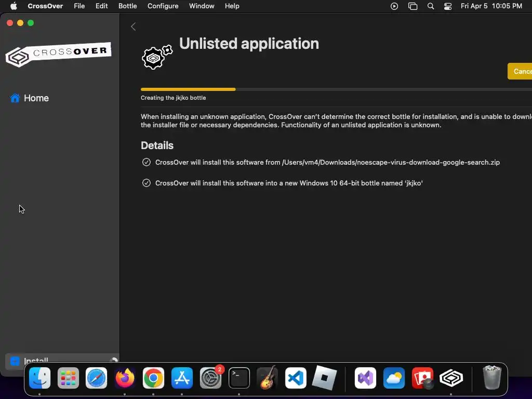Open App Store from the Dock
Image resolution: width=532 pixels, height=399 pixels.
182,378
